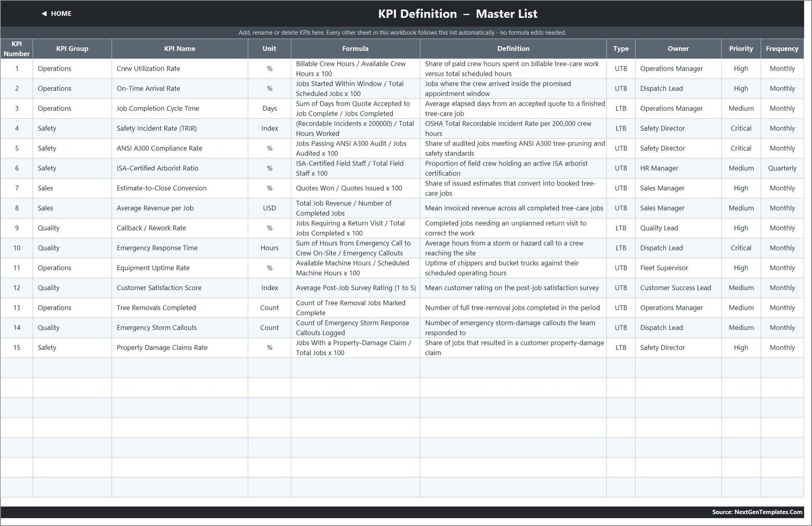Select the 'Fleet Supervisor' owner cell
Image resolution: width=812 pixels, height=526 pixels.
pos(678,268)
